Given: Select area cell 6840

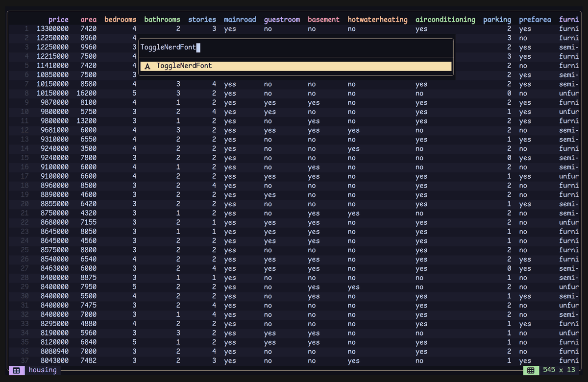Looking at the screenshot, I should (89, 342).
